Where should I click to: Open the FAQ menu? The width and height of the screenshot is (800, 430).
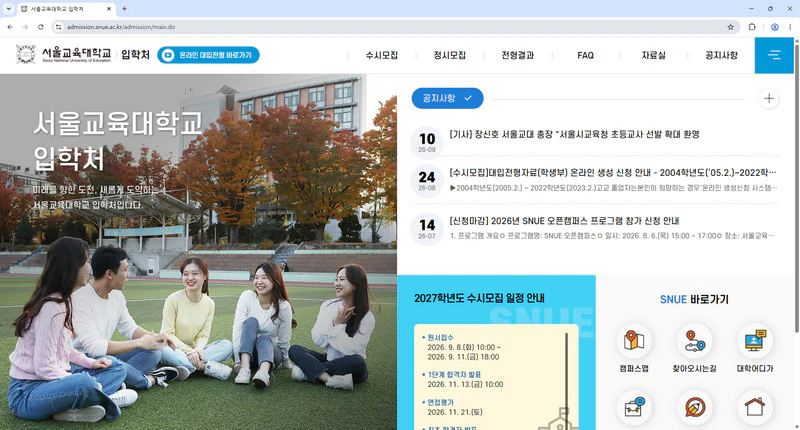coord(585,55)
